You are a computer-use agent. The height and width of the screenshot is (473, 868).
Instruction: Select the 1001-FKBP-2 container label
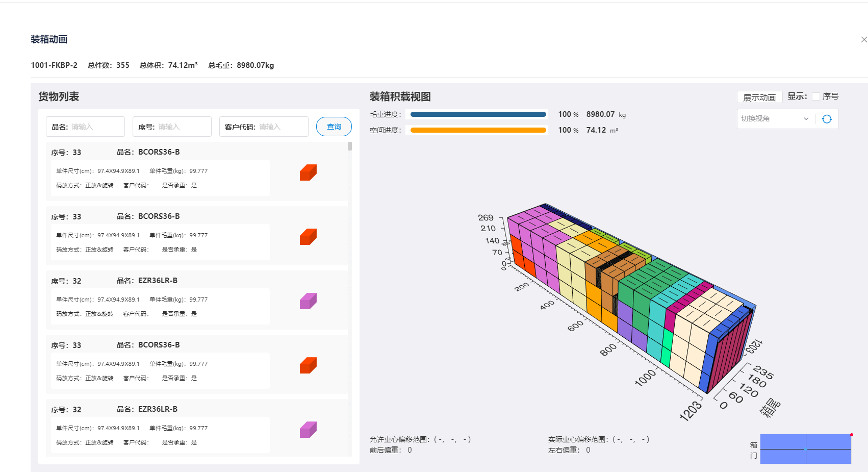point(54,65)
